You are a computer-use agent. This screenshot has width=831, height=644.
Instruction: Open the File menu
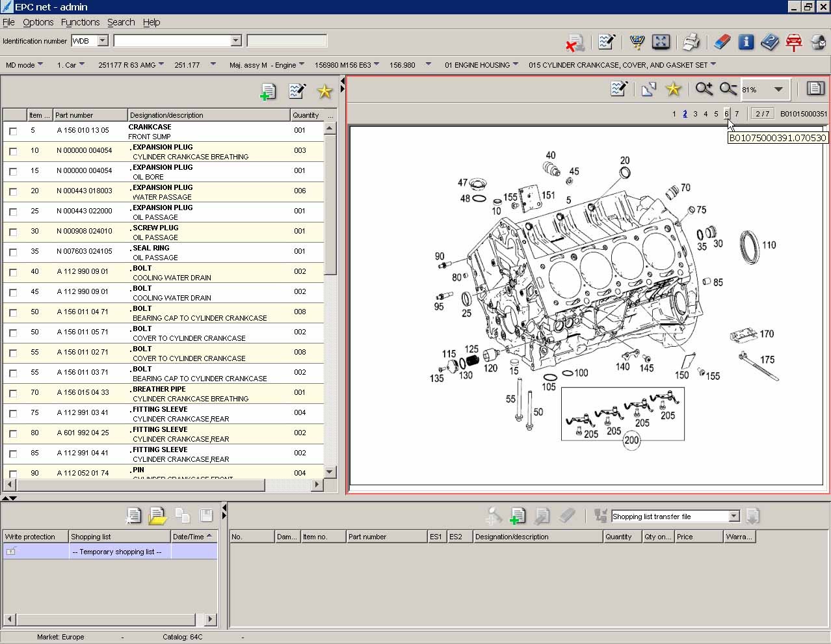[x=8, y=22]
